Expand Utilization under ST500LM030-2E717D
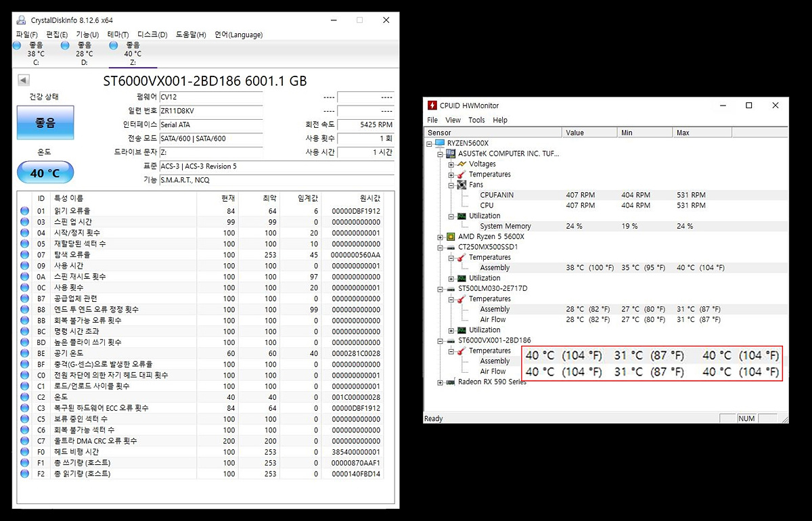 coord(451,330)
